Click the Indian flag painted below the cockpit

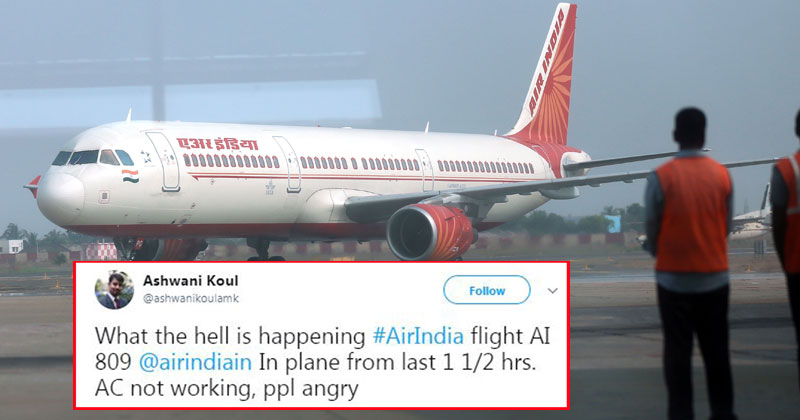click(130, 176)
